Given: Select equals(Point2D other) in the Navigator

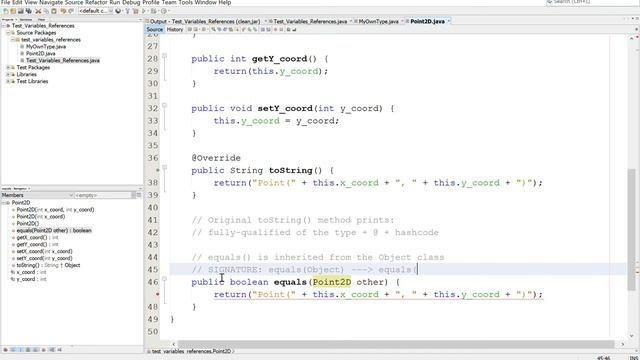Looking at the screenshot, I should click(x=54, y=231).
